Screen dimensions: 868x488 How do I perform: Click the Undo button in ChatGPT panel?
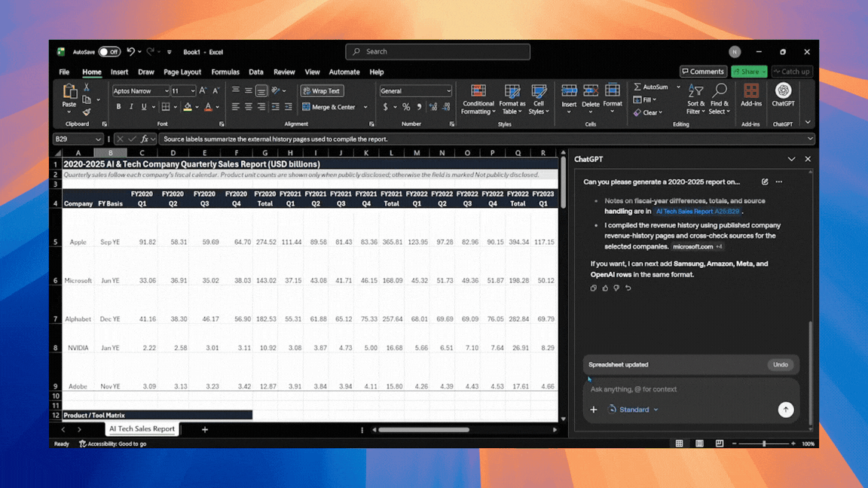pos(781,364)
